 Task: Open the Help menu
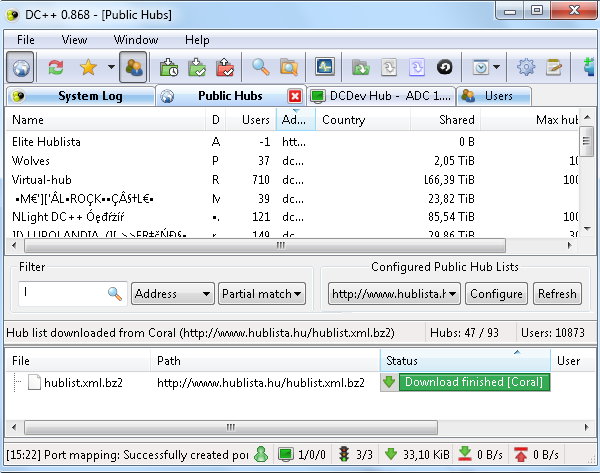coord(197,40)
